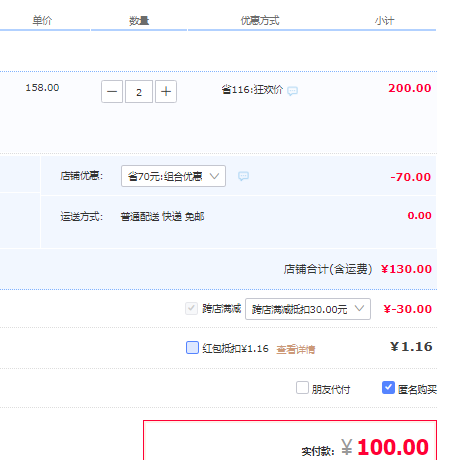Open the 省70元:组合优惠 dropdown
This screenshot has width=462, height=460.
[x=173, y=176]
